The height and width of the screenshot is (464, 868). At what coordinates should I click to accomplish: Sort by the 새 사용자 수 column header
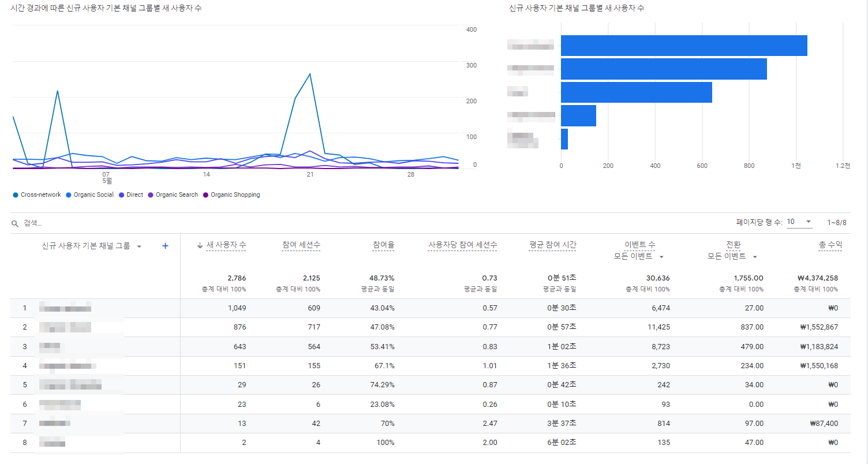[x=226, y=245]
